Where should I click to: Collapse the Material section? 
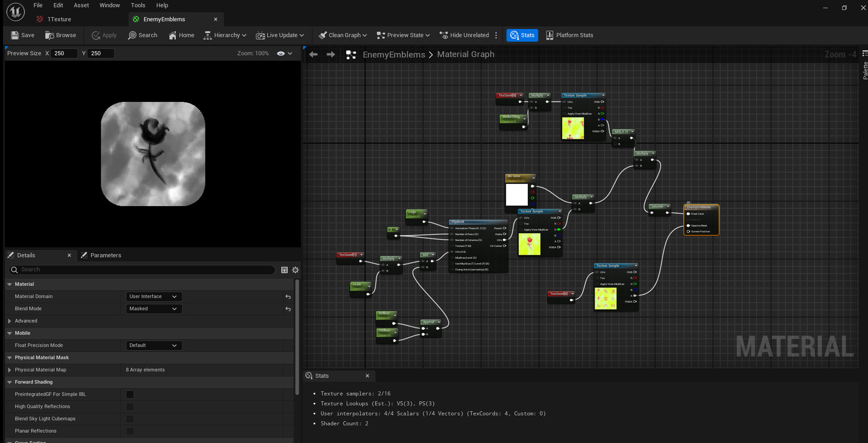click(9, 284)
